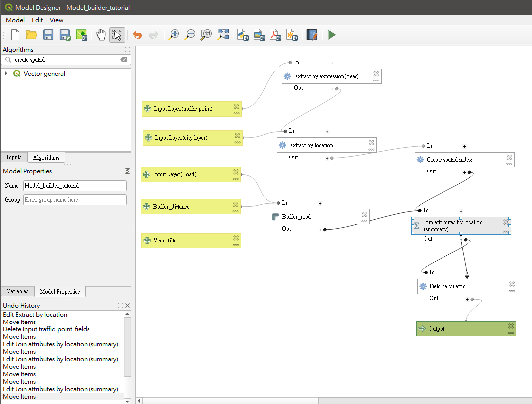Undock the Undo History panel
Viewport: 532px width, 404px height.
click(120, 305)
